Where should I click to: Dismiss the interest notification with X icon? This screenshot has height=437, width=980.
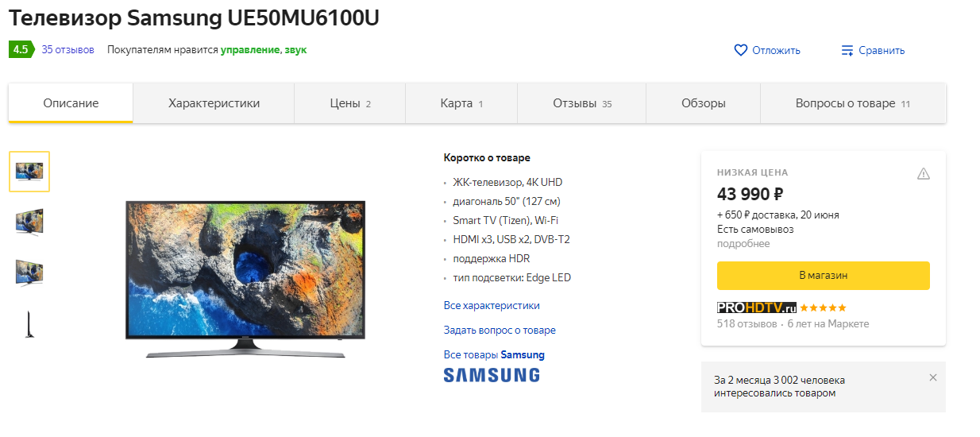933,377
